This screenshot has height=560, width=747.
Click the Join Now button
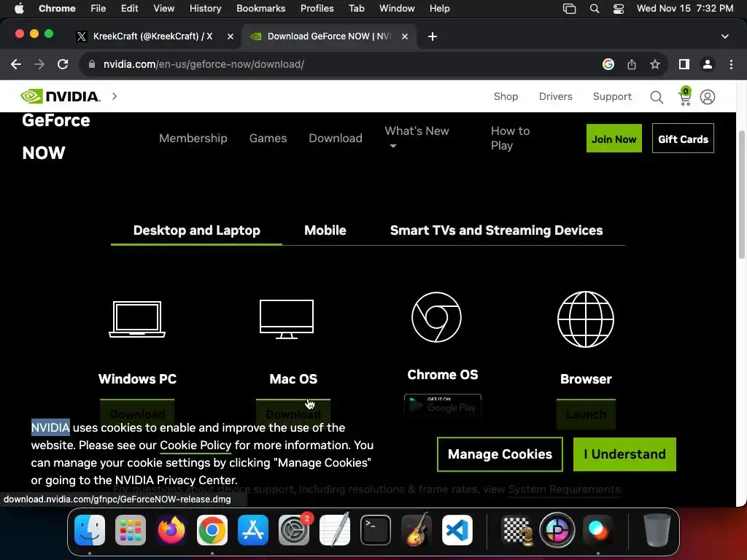[614, 139]
